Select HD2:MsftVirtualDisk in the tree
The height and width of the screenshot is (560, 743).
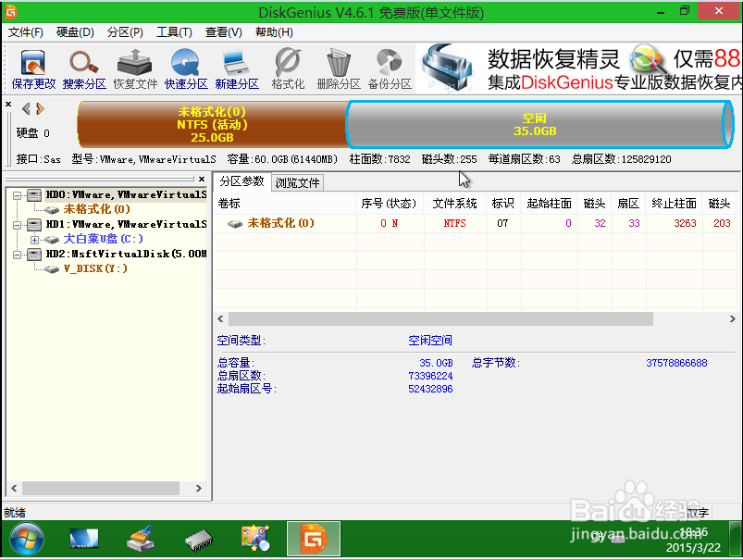point(126,254)
